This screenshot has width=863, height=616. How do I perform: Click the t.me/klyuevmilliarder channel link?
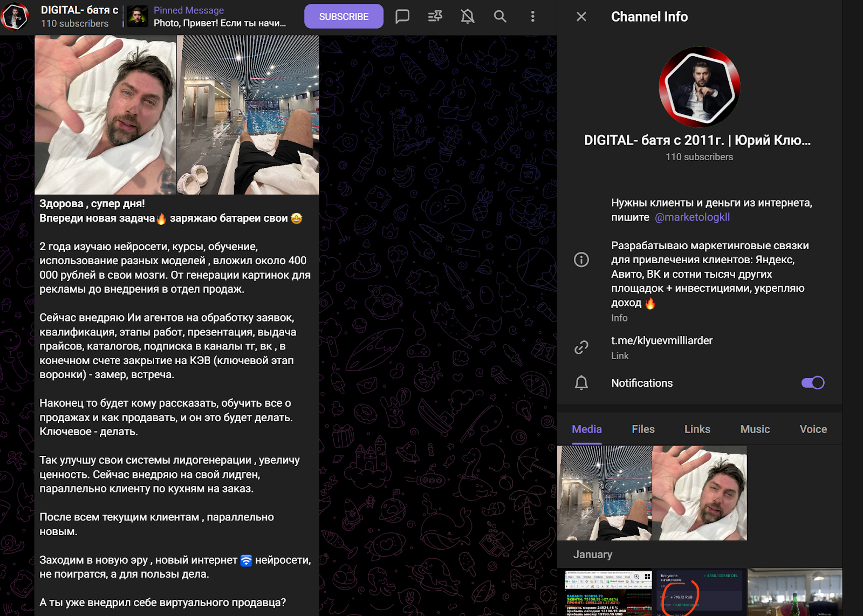pyautogui.click(x=661, y=341)
